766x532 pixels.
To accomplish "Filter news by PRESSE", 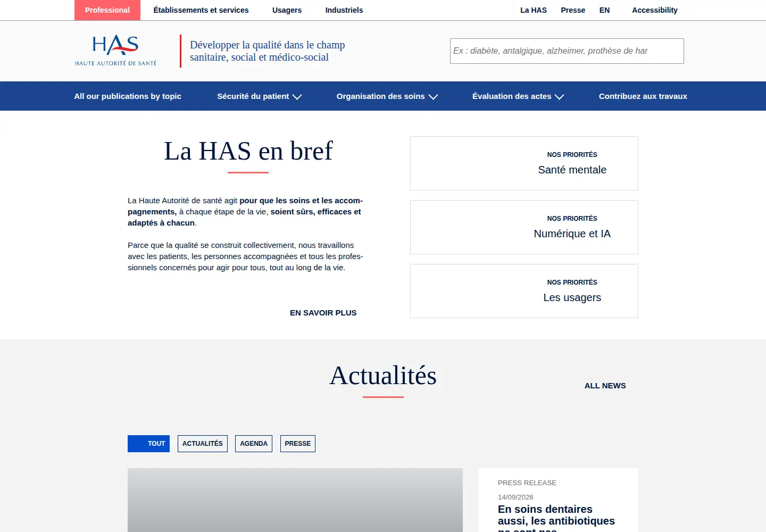I will [298, 444].
